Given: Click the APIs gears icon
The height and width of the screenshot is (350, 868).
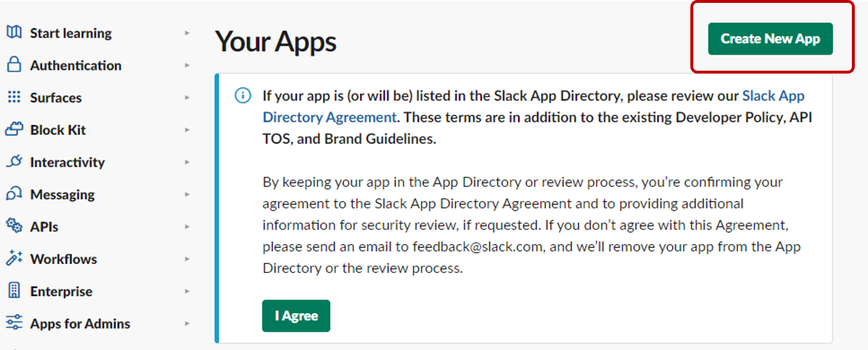Looking at the screenshot, I should (14, 226).
